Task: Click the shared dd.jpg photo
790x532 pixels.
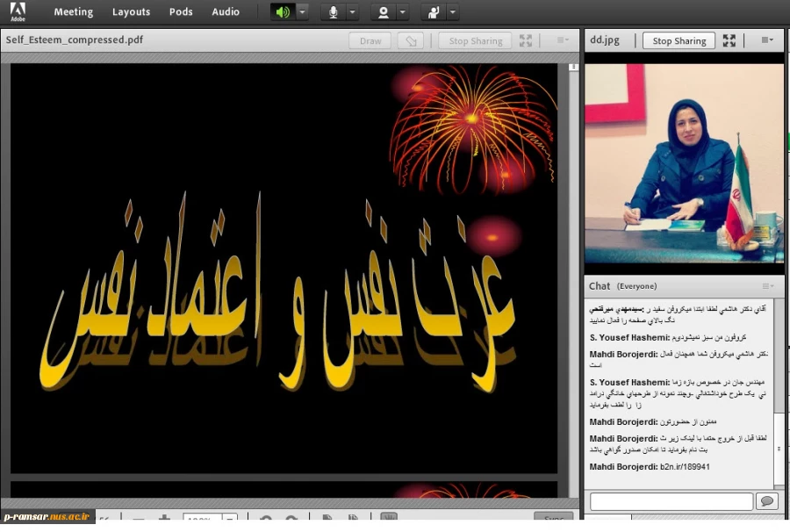Action: pyautogui.click(x=684, y=162)
